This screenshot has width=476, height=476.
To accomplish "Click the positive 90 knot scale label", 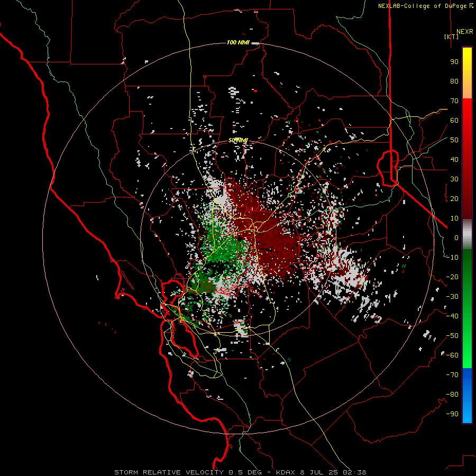I will (x=454, y=62).
